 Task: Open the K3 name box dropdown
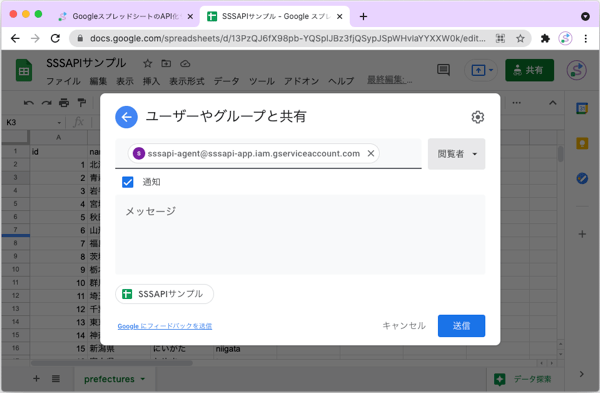pyautogui.click(x=59, y=123)
